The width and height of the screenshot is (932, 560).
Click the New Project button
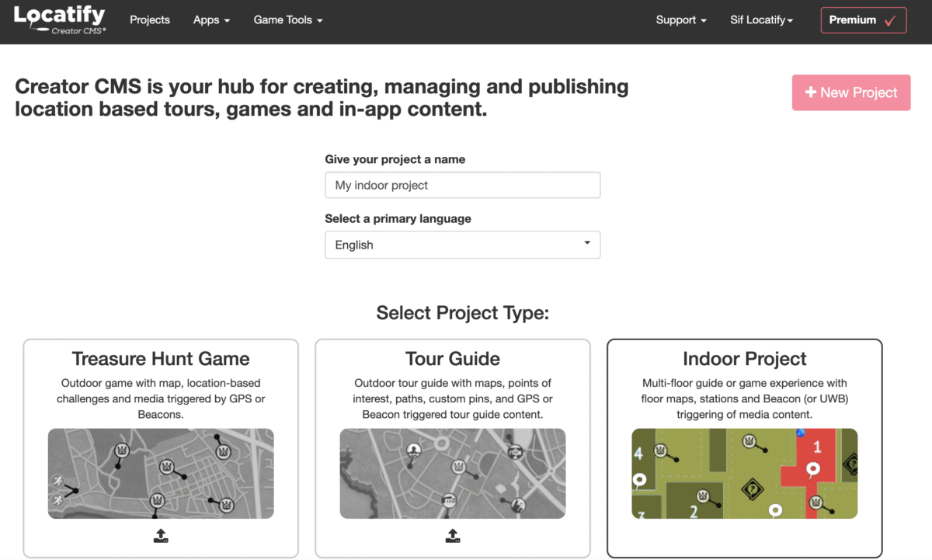[x=851, y=92]
